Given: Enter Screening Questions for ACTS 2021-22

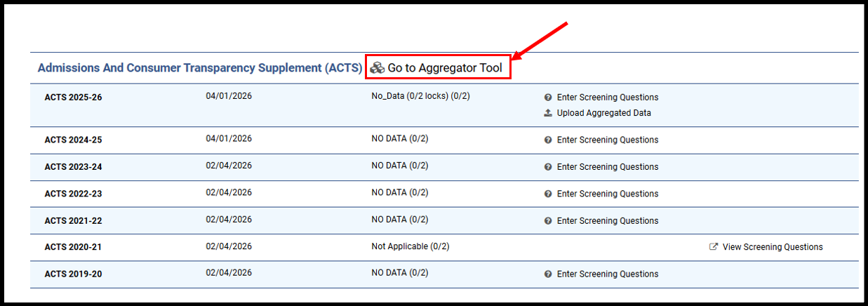Looking at the screenshot, I should coord(608,220).
